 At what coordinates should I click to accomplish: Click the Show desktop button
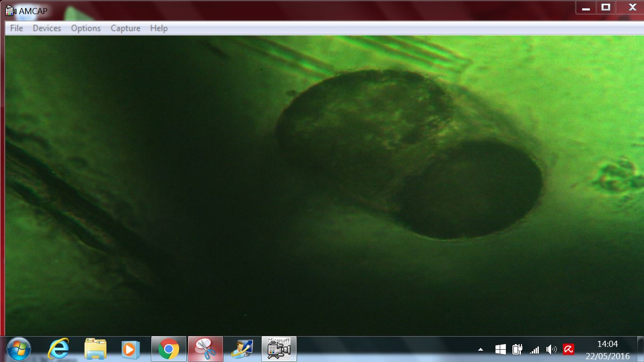point(640,349)
